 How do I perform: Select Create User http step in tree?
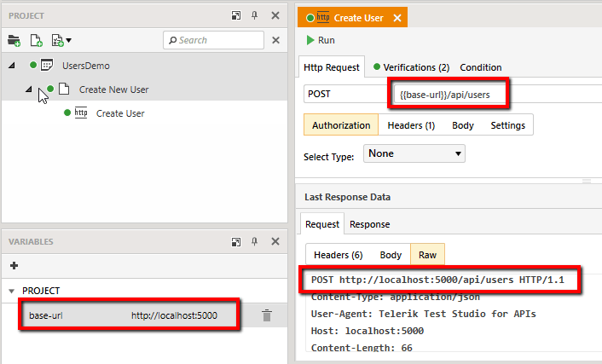click(120, 113)
